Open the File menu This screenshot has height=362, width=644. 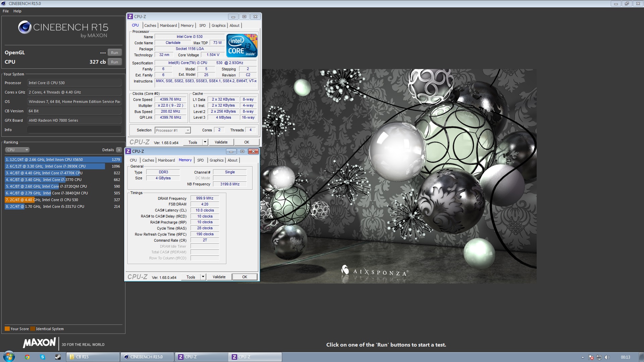pyautogui.click(x=6, y=11)
